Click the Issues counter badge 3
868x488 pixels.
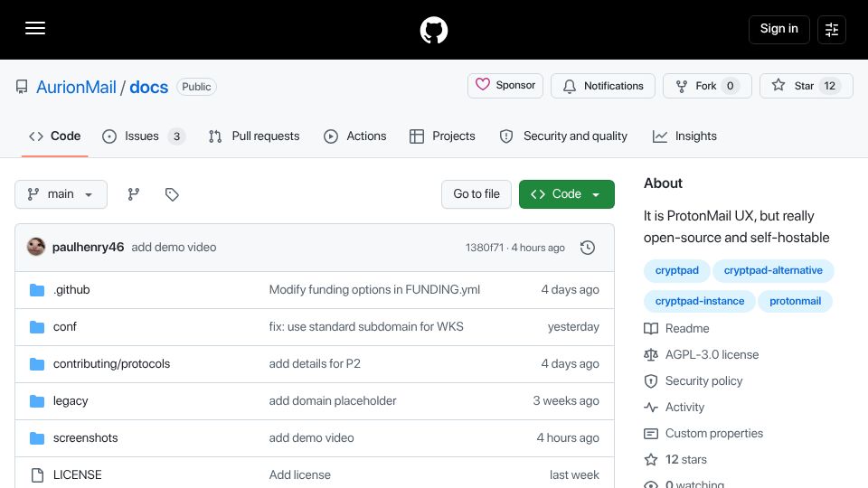tap(176, 136)
